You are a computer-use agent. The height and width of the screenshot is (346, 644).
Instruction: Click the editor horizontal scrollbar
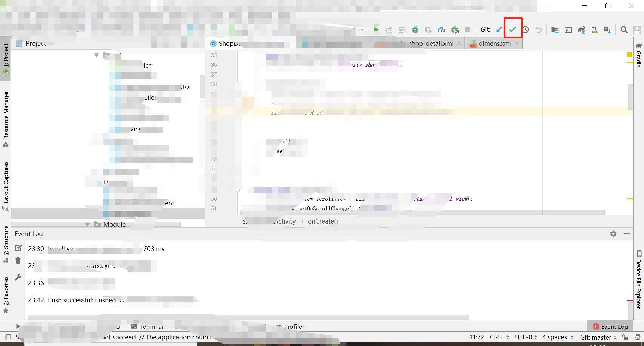click(423, 212)
